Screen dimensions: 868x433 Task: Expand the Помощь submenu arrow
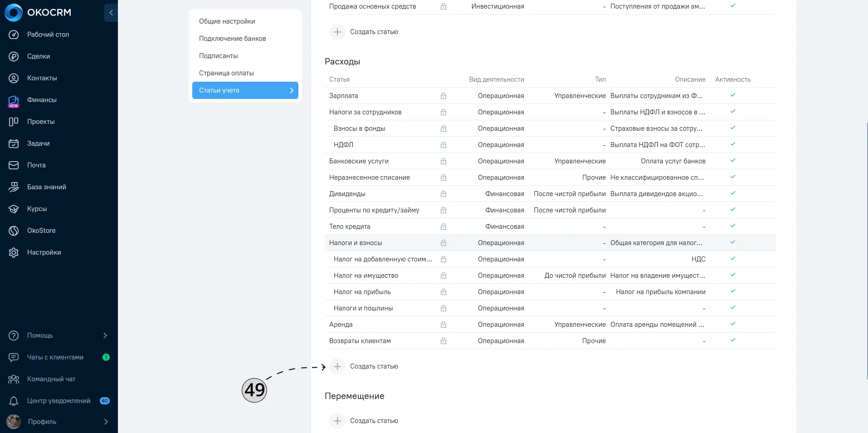point(105,335)
